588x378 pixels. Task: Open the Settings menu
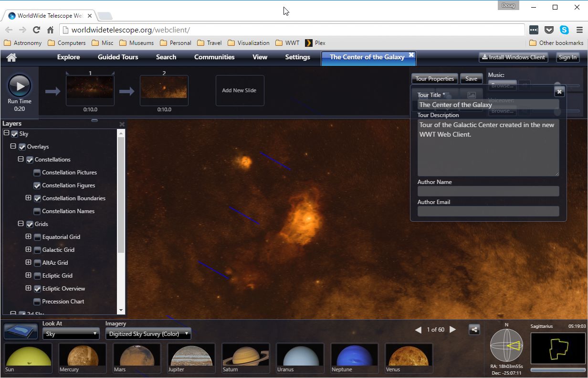tap(297, 57)
